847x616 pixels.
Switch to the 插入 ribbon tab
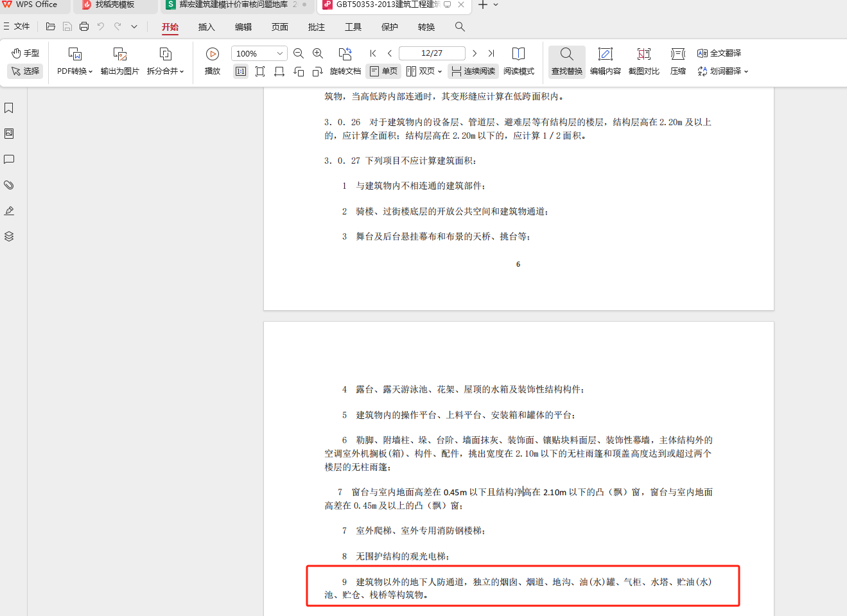pyautogui.click(x=207, y=27)
